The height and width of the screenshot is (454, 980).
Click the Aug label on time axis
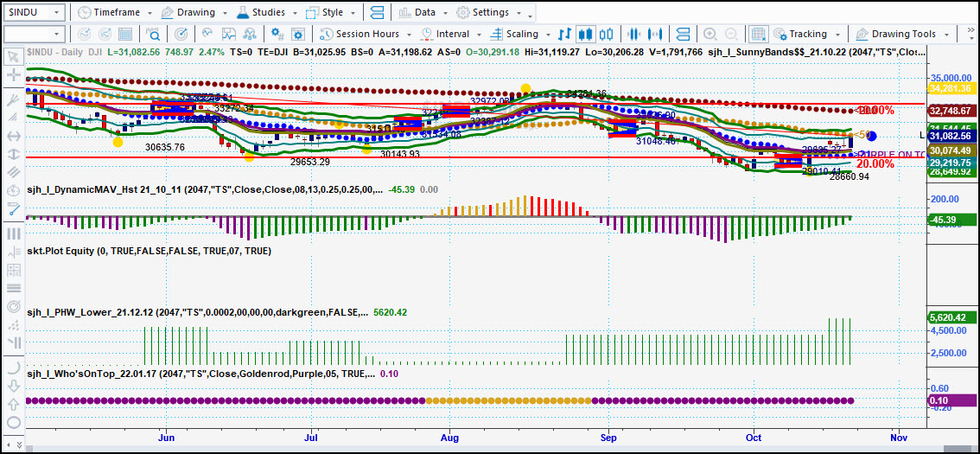(x=450, y=437)
